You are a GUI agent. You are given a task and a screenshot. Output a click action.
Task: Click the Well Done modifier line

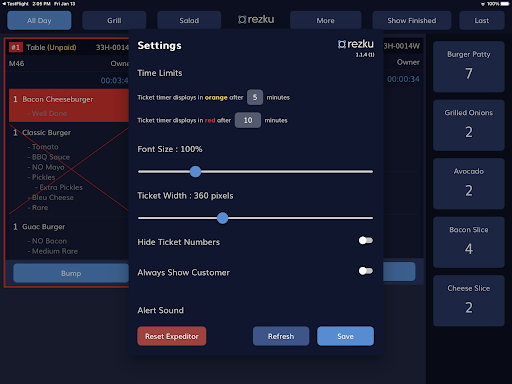(x=47, y=113)
